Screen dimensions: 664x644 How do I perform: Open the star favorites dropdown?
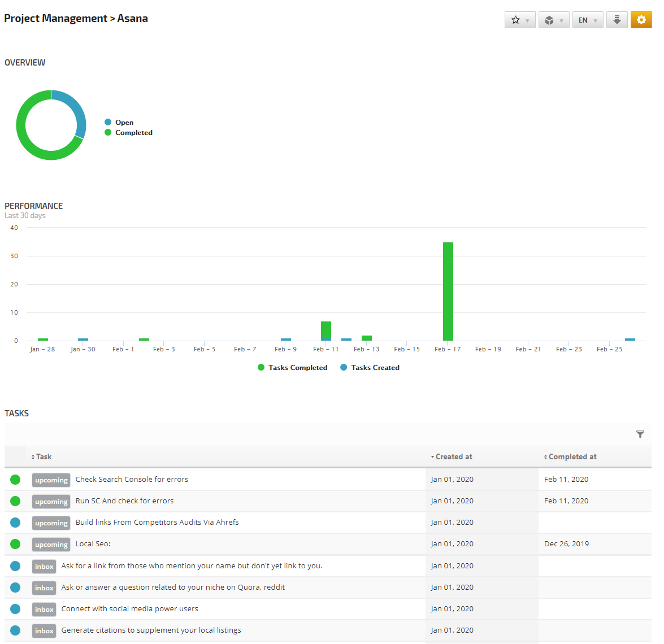coord(519,20)
